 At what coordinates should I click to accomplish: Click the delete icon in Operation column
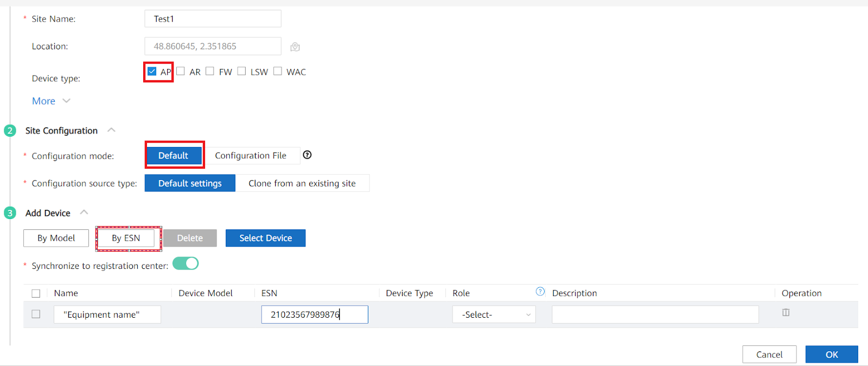(x=786, y=312)
